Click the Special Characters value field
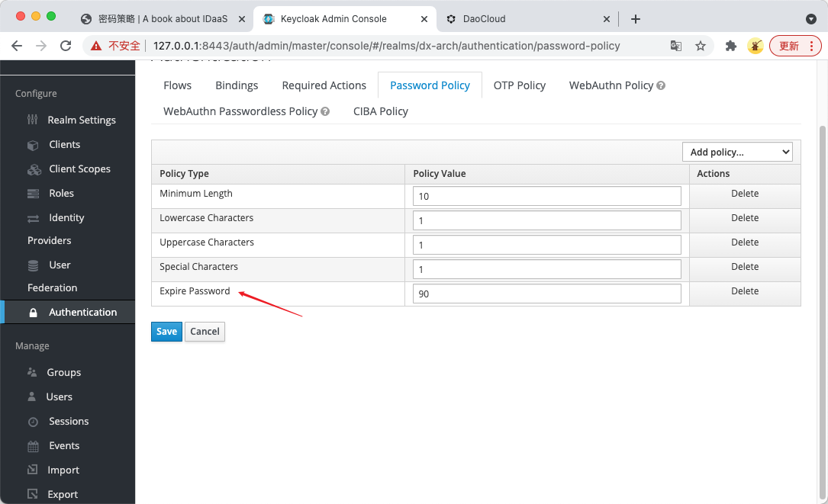Image resolution: width=828 pixels, height=504 pixels. tap(546, 268)
